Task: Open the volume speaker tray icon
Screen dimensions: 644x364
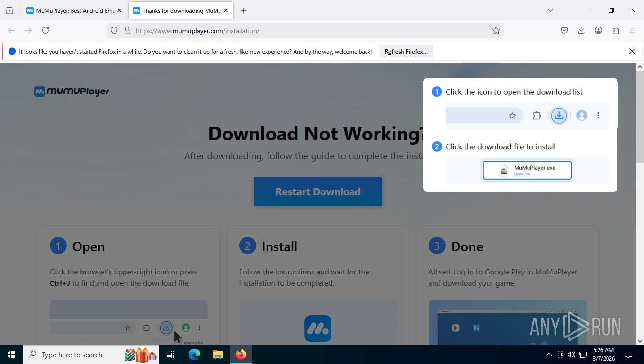Action: [x=572, y=355]
